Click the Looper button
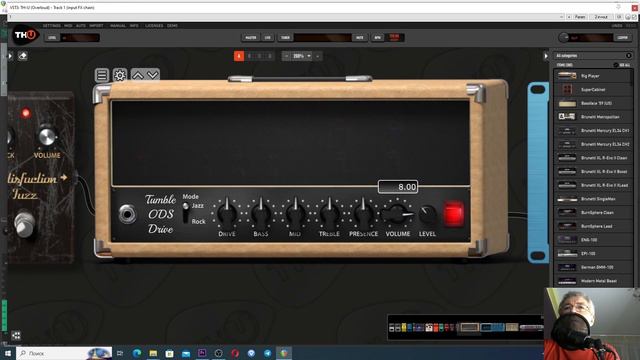The width and height of the screenshot is (640, 360). click(x=622, y=38)
